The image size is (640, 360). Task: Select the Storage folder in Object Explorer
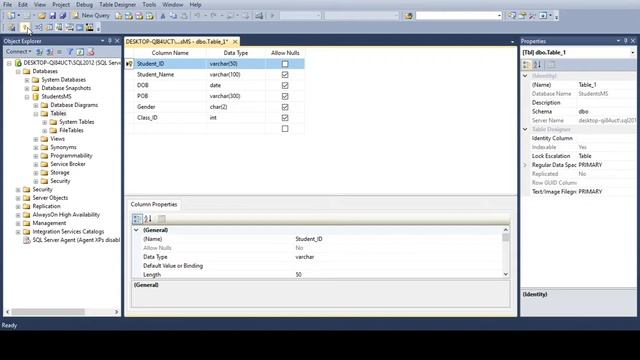click(60, 173)
